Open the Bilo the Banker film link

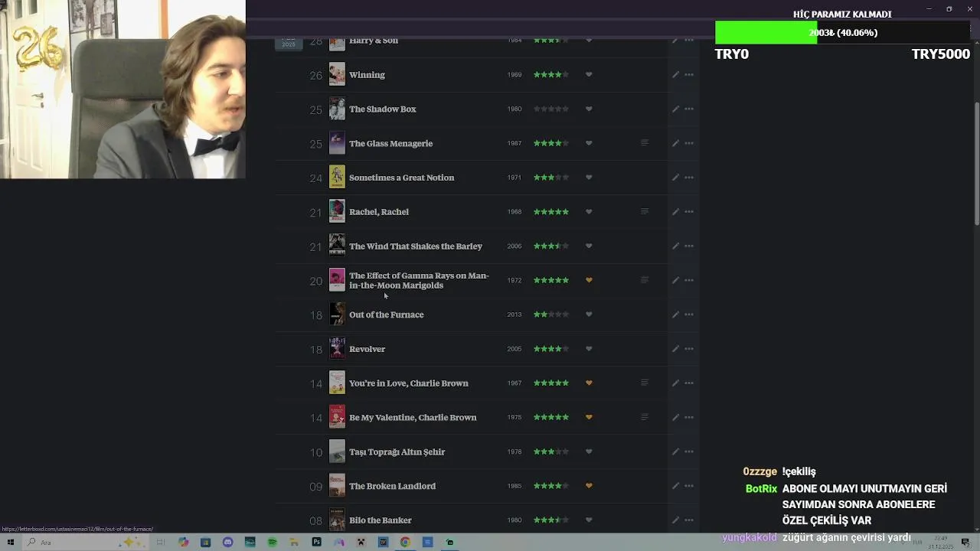click(381, 520)
